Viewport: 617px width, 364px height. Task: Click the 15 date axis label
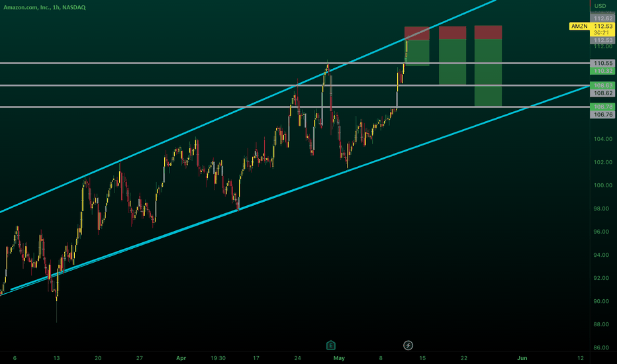[x=422, y=358]
